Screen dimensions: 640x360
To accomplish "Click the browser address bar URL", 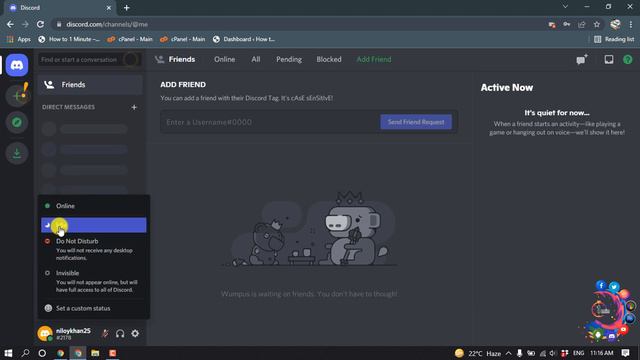I will (x=107, y=24).
